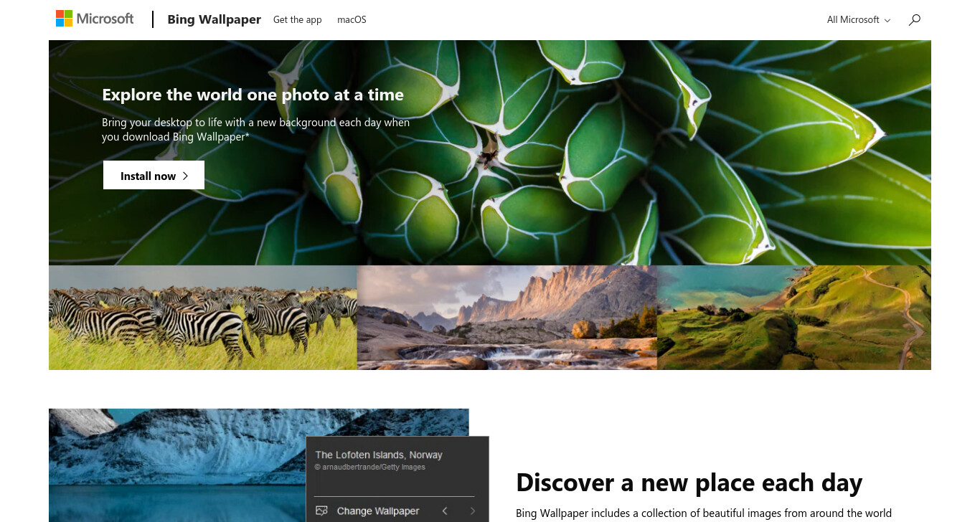980x522 pixels.
Task: Click the Bing Wallpaper title link
Action: click(x=214, y=19)
